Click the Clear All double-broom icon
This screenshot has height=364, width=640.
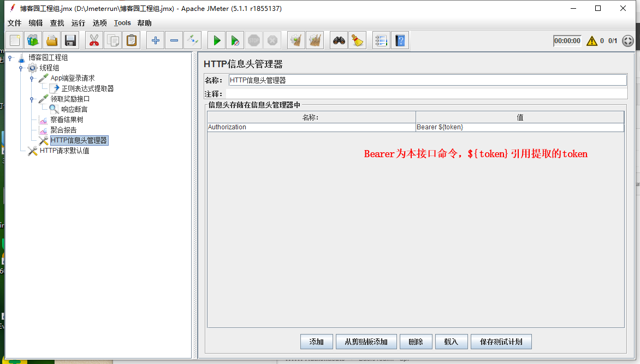[315, 40]
